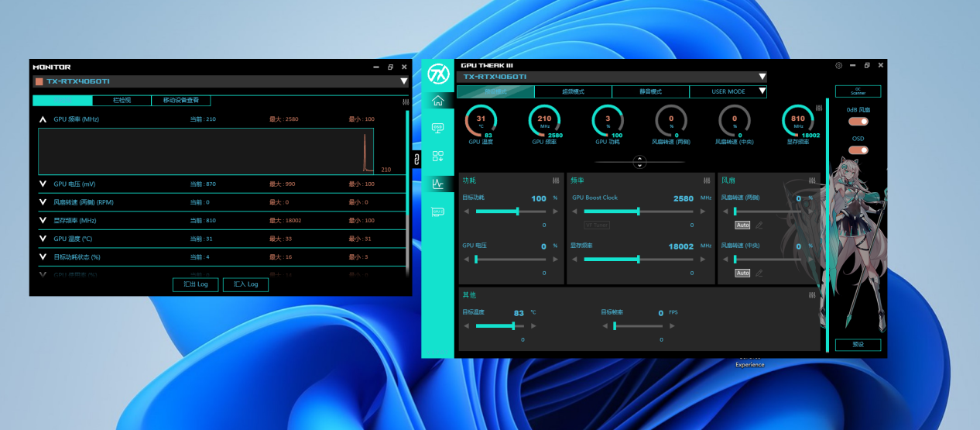The image size is (980, 430).
Task: Toggle Auto for 风扇转速 (中央)
Action: pos(742,273)
